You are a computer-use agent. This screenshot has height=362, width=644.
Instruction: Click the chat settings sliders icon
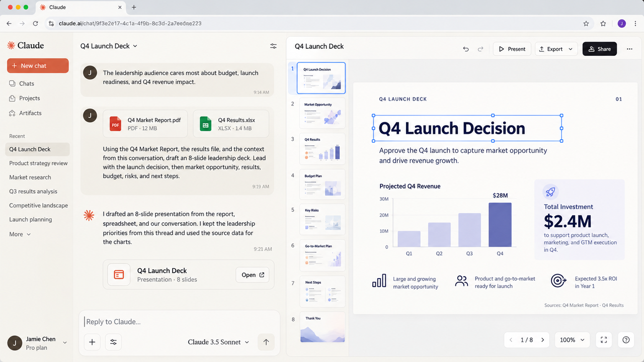tap(273, 46)
